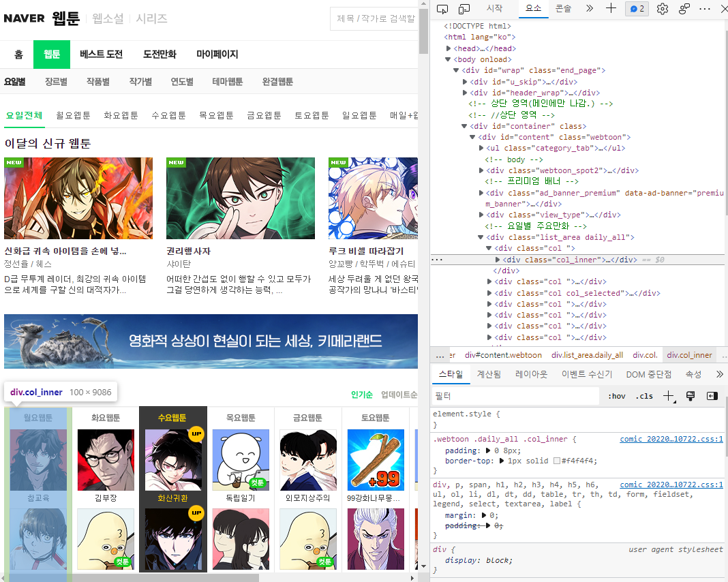Expand the head element node
The height and width of the screenshot is (582, 728).
pos(449,48)
